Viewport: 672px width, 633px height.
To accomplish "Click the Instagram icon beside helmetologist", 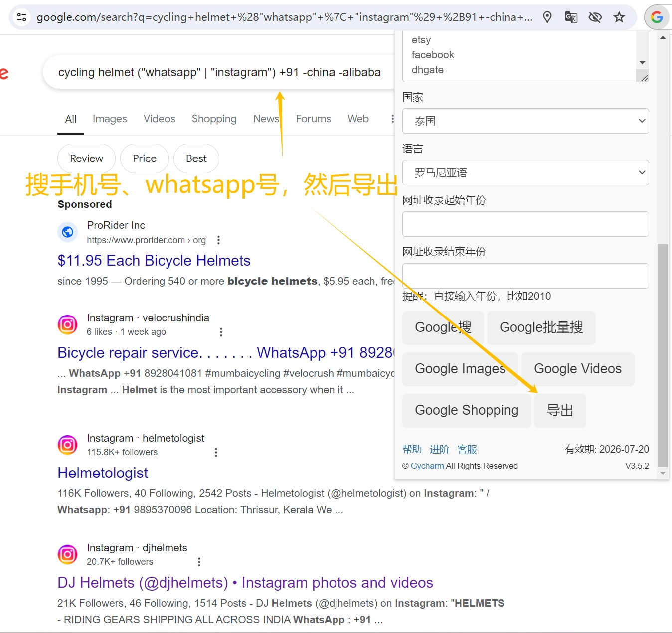I will 67,445.
